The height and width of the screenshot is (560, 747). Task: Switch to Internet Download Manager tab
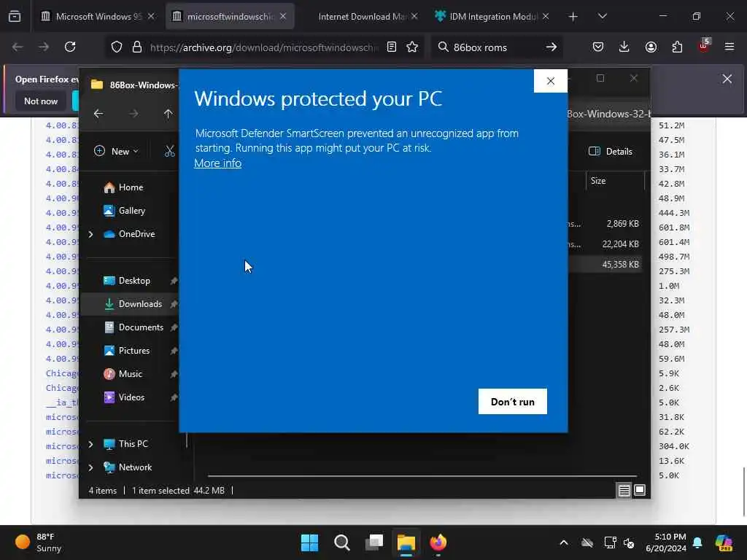point(361,16)
